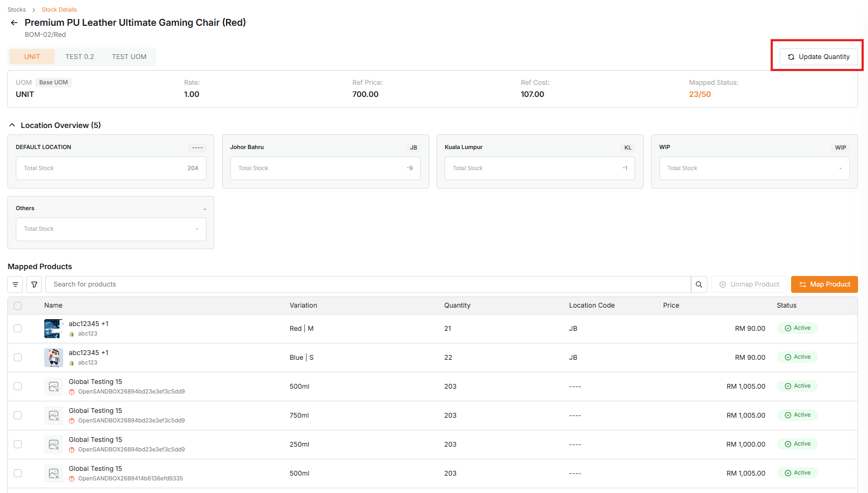Open the Johor Bahru location card
This screenshot has width=868, height=493.
point(325,161)
